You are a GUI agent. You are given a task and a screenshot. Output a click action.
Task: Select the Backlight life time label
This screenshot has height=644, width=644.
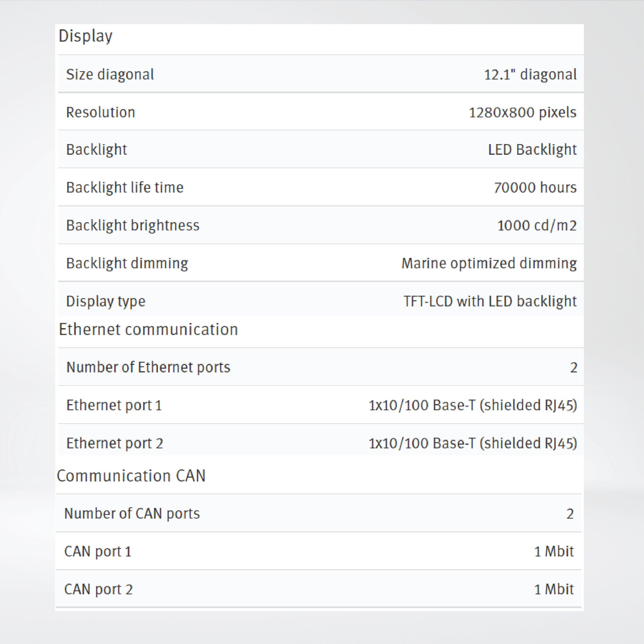[x=125, y=187]
